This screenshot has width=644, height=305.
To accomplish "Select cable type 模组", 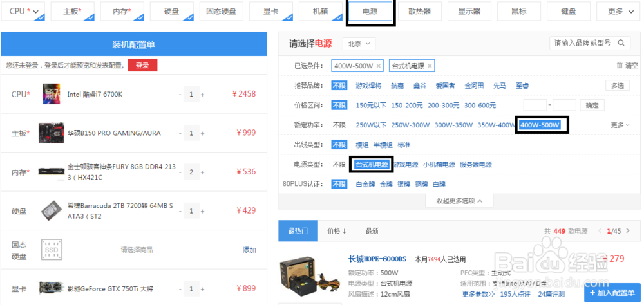I will pyautogui.click(x=362, y=145).
